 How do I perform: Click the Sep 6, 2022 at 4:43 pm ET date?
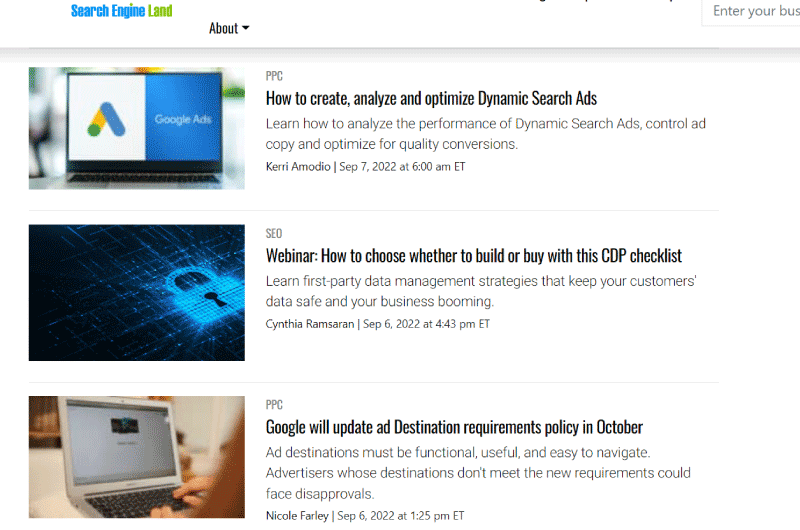(426, 324)
